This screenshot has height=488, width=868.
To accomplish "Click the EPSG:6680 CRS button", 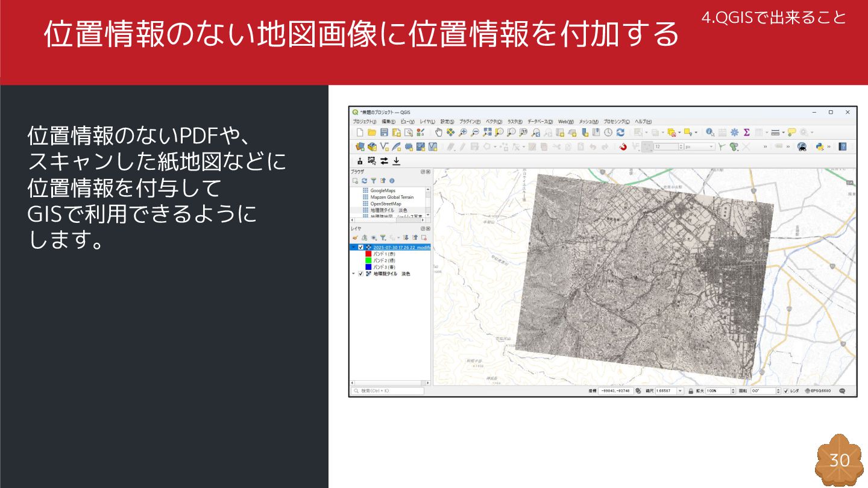I will 818,391.
